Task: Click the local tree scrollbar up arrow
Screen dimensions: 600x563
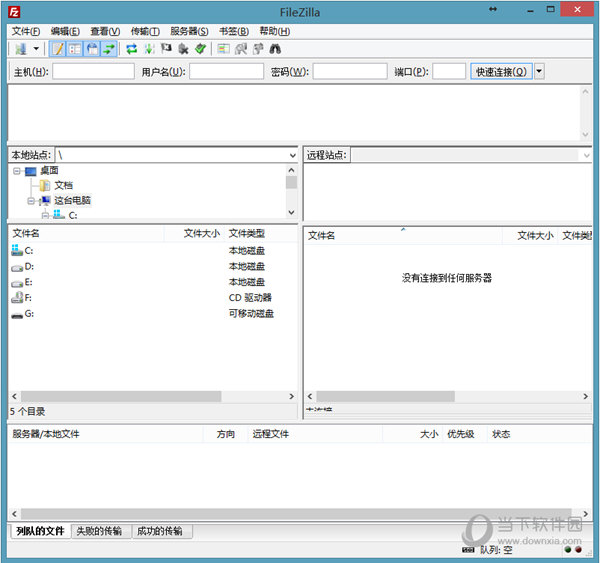Action: (292, 170)
